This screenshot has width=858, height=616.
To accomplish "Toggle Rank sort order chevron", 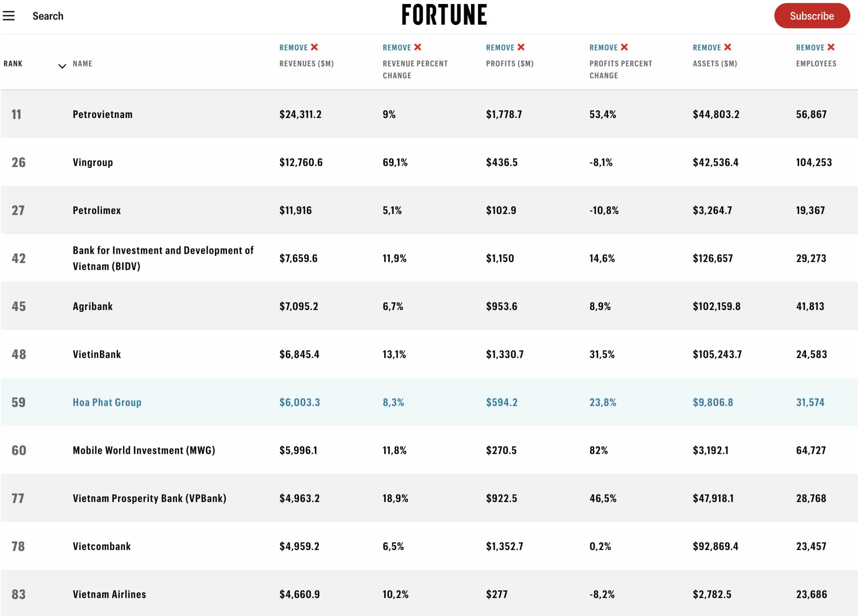I will 62,66.
